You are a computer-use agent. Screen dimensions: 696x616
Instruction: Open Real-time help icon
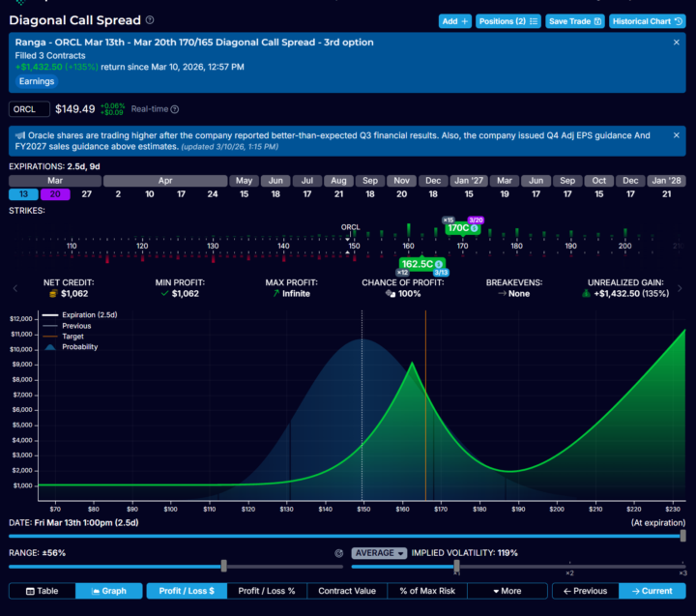tap(175, 109)
